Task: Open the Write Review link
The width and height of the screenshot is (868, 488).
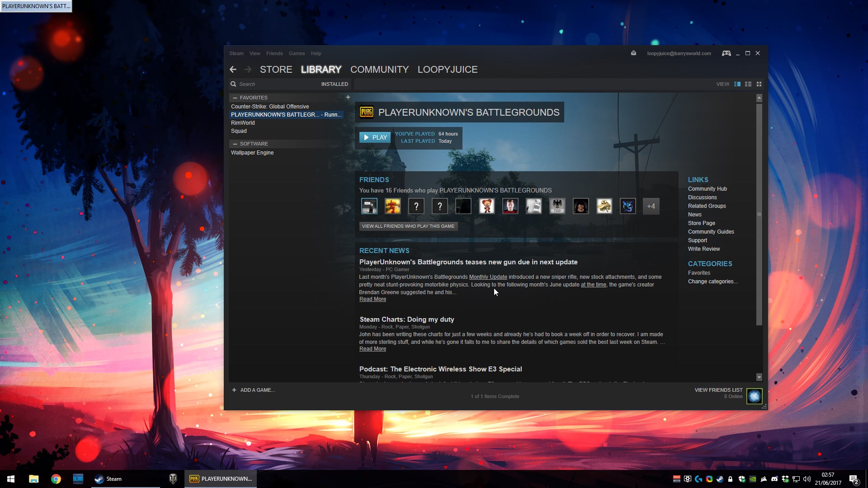Action: [x=704, y=249]
